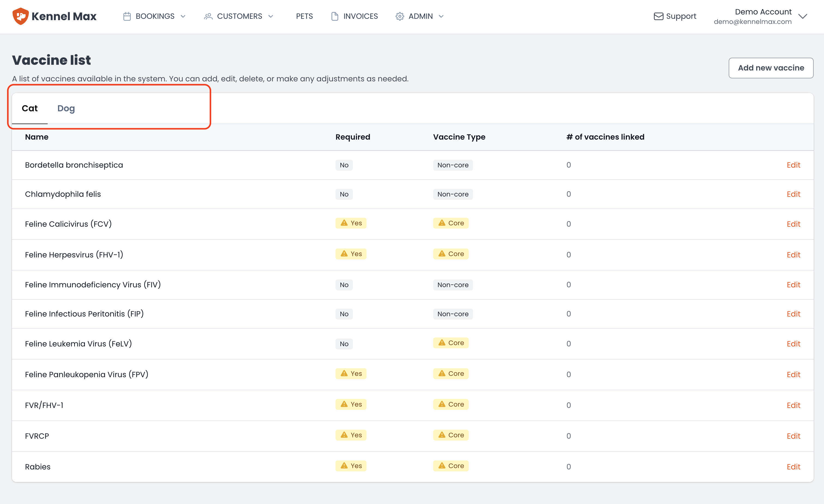The height and width of the screenshot is (504, 824).
Task: Click the Invoices document icon
Action: pos(334,16)
